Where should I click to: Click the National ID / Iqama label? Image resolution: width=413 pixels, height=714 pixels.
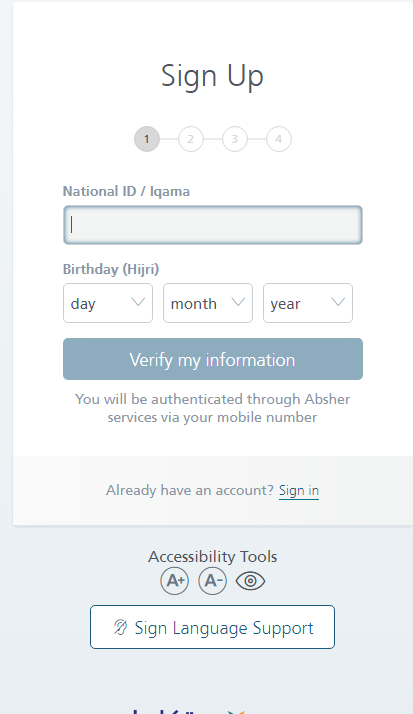click(126, 191)
